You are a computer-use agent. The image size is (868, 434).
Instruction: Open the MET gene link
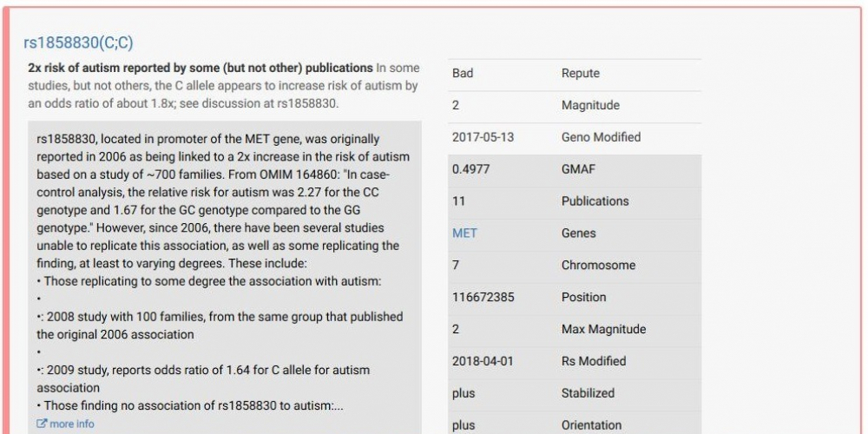(x=464, y=233)
